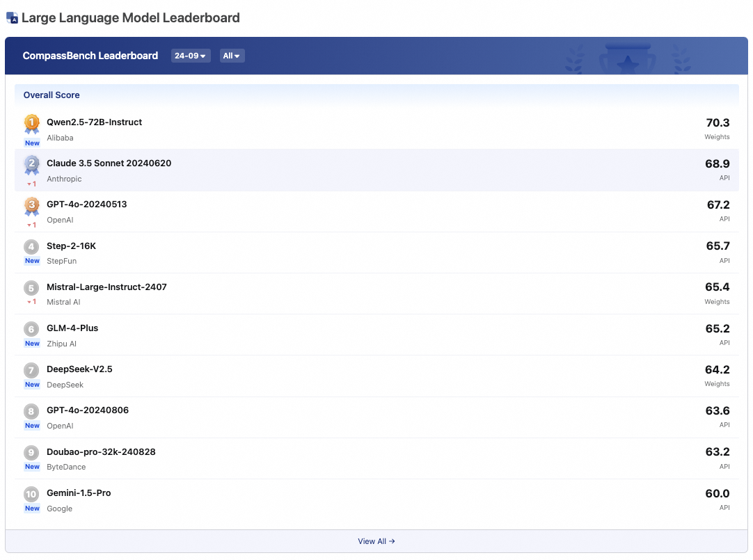This screenshot has width=753, height=560.
Task: Click the Overall Score section header
Action: point(51,95)
